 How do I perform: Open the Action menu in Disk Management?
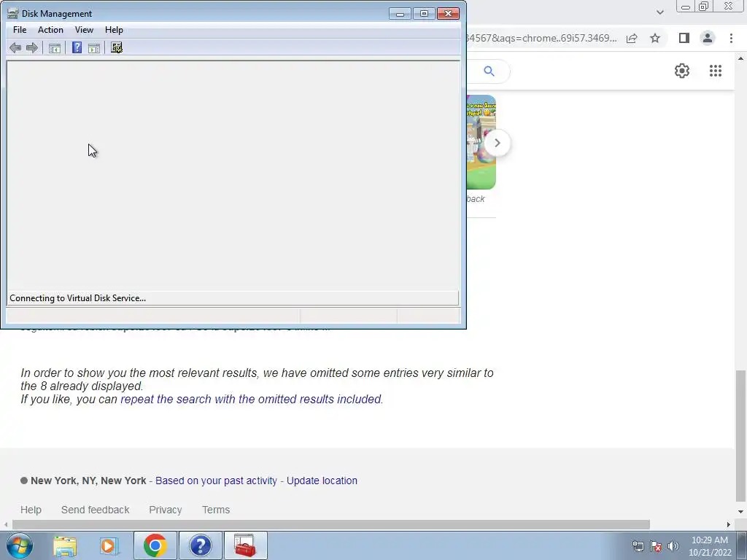click(50, 29)
